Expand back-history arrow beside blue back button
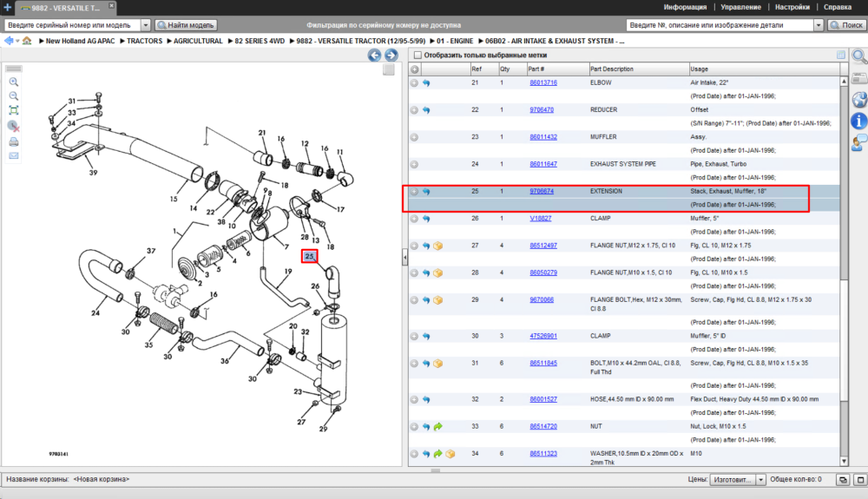This screenshot has width=868, height=499. coord(17,41)
